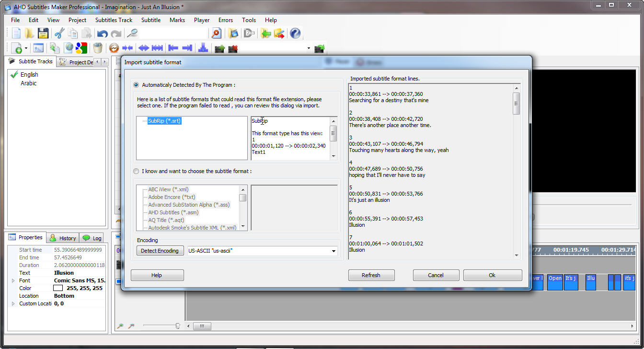Select 'I know and want to choose' radio option
This screenshot has width=644, height=349.
[x=137, y=171]
